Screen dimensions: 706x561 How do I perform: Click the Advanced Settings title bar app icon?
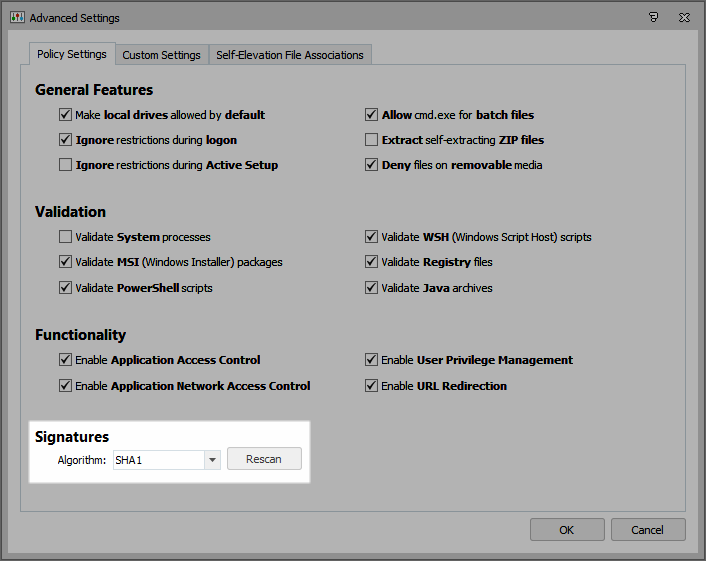[17, 18]
